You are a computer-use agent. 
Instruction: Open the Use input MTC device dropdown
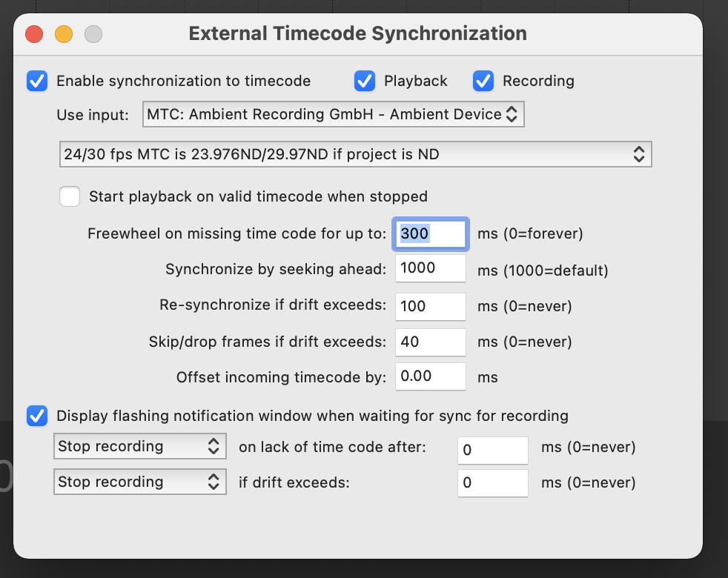(x=333, y=115)
